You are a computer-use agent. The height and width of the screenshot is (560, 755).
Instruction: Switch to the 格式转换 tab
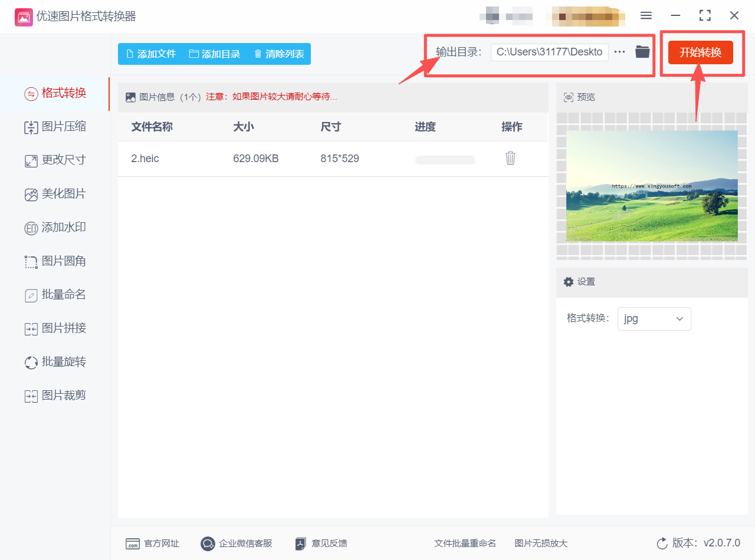[55, 93]
